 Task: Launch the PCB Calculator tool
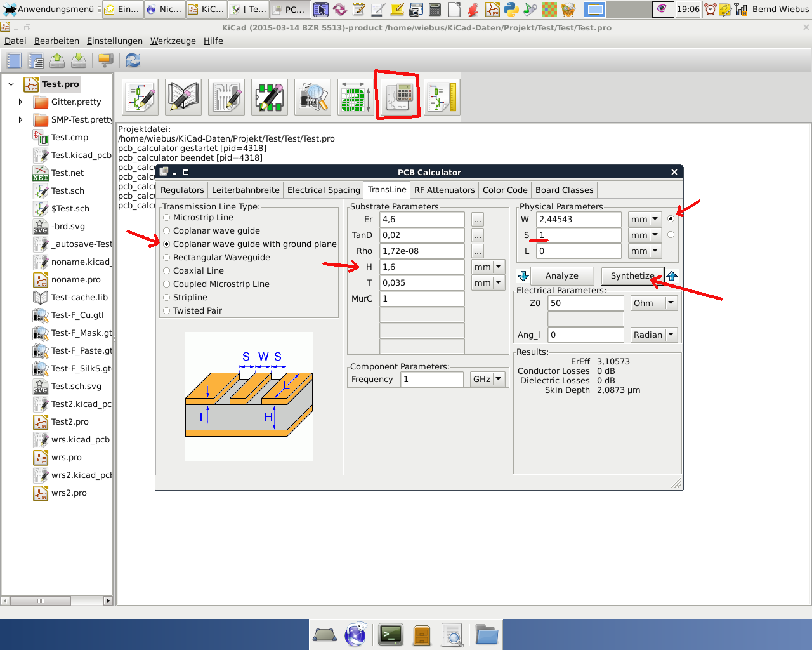coord(398,97)
